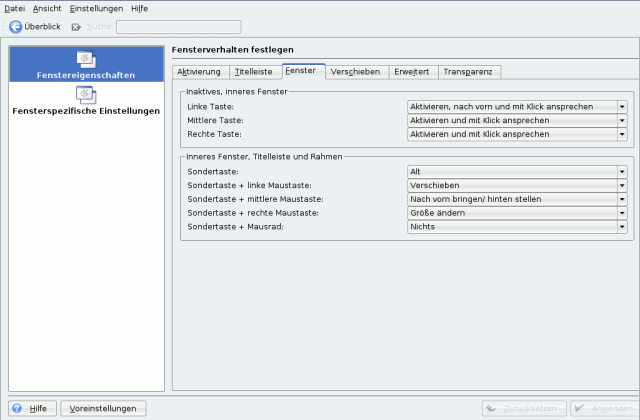
Task: Open Sondertaste + rechte Maustaste dropdown
Action: point(517,213)
